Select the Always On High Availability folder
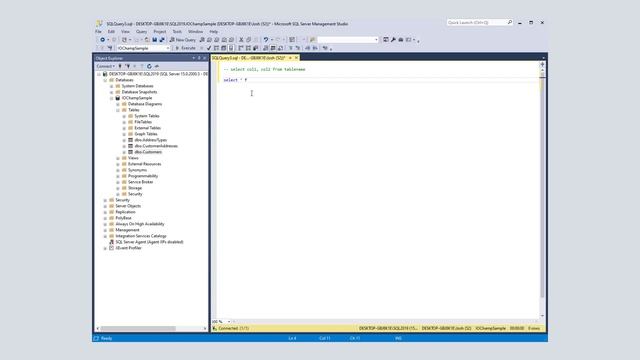The width and height of the screenshot is (640, 360). click(140, 224)
